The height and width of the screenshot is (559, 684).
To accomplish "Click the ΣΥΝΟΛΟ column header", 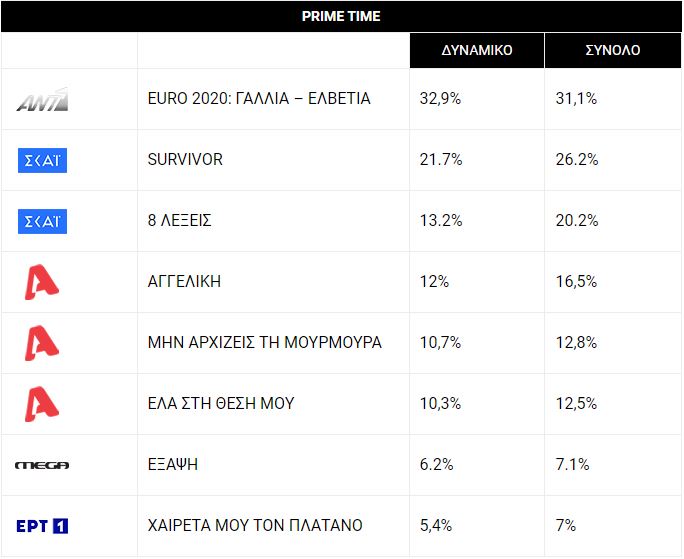I will [x=612, y=50].
